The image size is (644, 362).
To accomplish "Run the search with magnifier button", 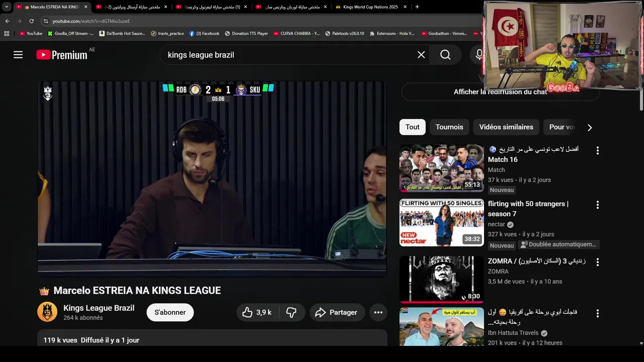I will point(445,55).
